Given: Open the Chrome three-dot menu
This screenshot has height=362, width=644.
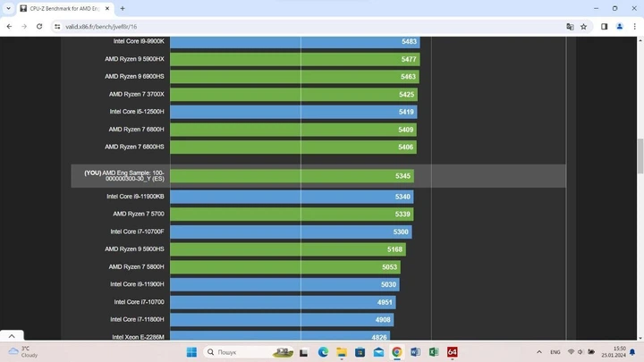Looking at the screenshot, I should [x=634, y=27].
